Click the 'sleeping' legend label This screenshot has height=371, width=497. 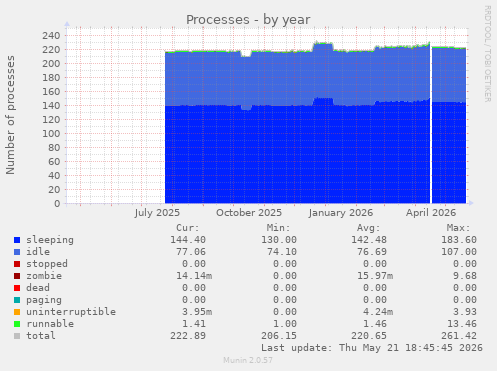(x=50, y=240)
